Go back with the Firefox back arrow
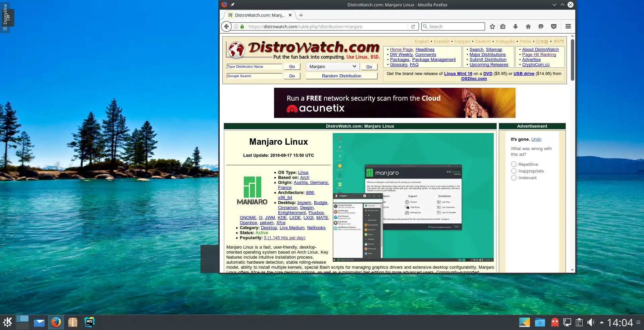644x330 pixels. click(227, 26)
